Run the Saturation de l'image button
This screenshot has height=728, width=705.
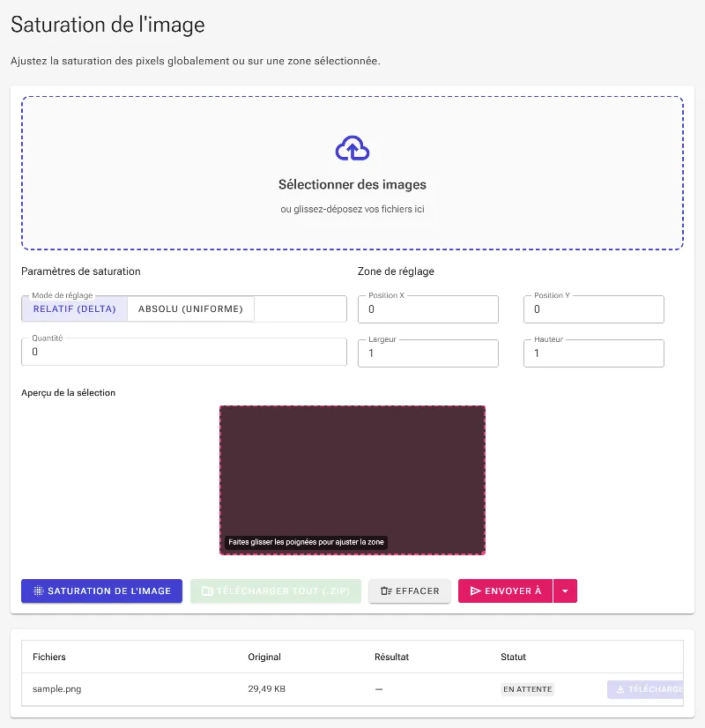101,591
